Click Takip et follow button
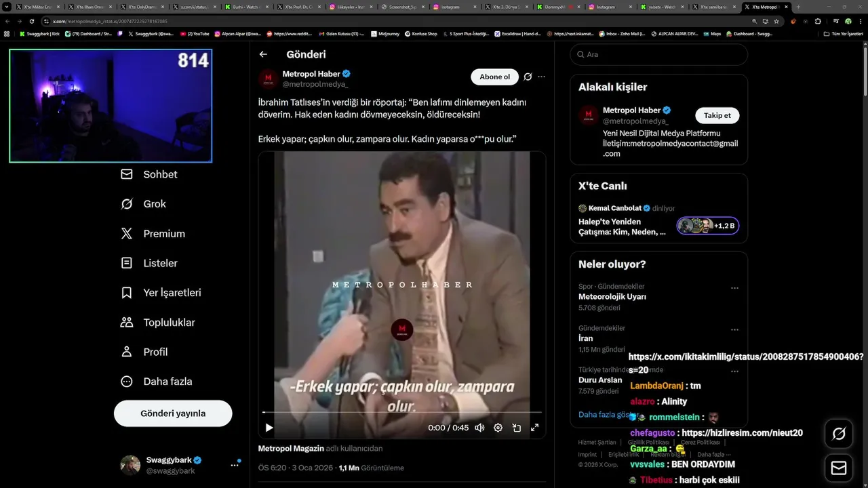 point(717,115)
